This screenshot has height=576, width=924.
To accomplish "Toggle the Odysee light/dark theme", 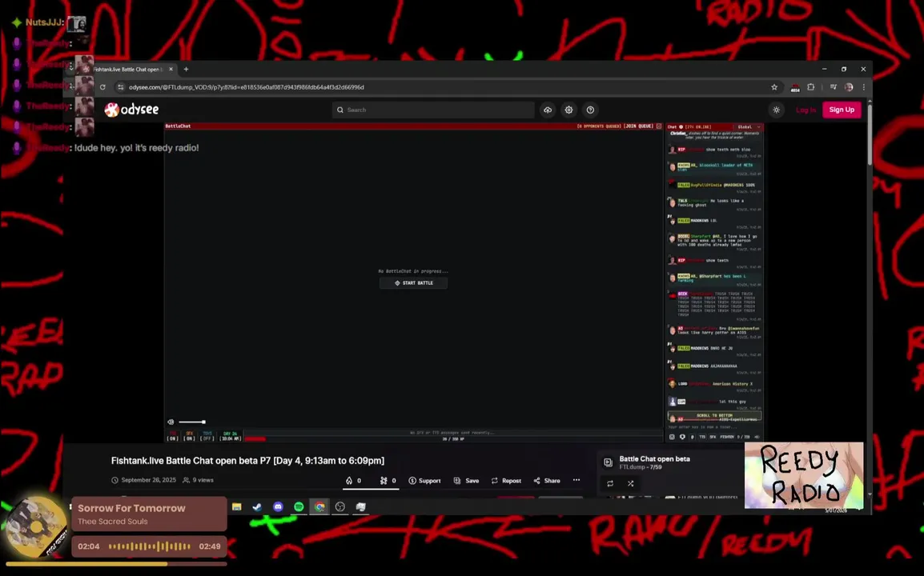I will click(777, 110).
